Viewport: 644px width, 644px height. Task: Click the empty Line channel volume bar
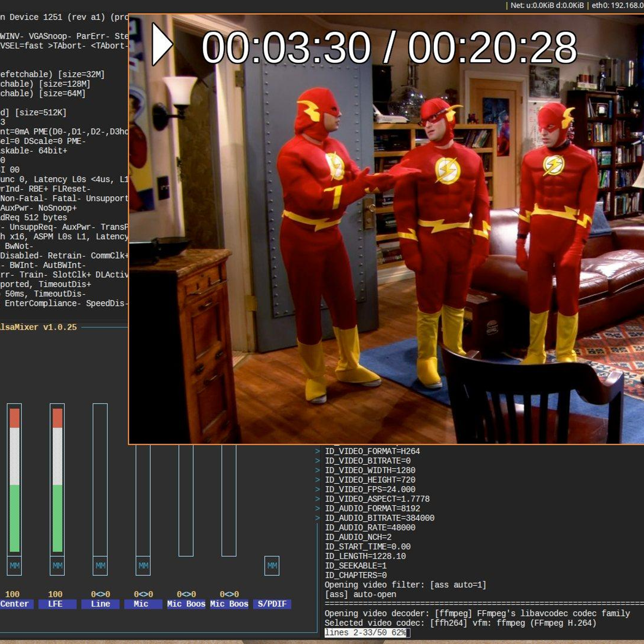pyautogui.click(x=100, y=480)
